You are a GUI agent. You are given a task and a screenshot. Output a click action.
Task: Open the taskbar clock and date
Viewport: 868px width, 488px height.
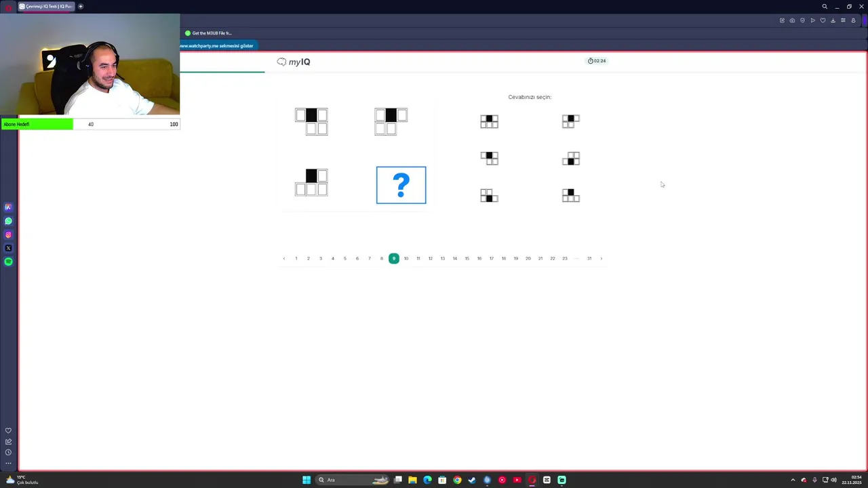tap(851, 480)
